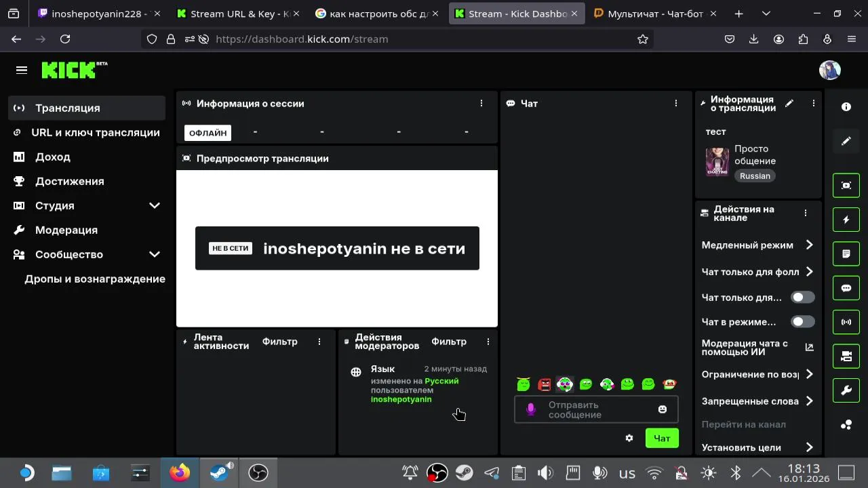The image size is (868, 488).
Task: Open 'Дропы и вознаграждение' in sidebar
Action: point(95,279)
